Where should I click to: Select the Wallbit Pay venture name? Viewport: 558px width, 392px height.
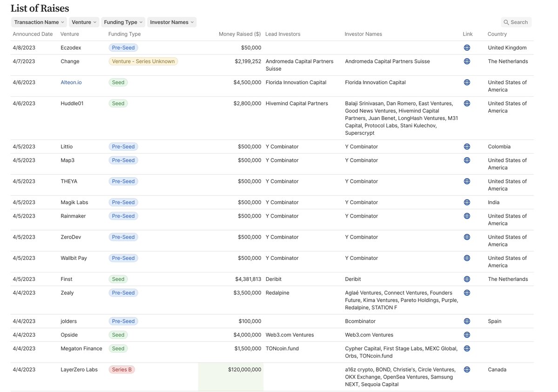point(74,258)
